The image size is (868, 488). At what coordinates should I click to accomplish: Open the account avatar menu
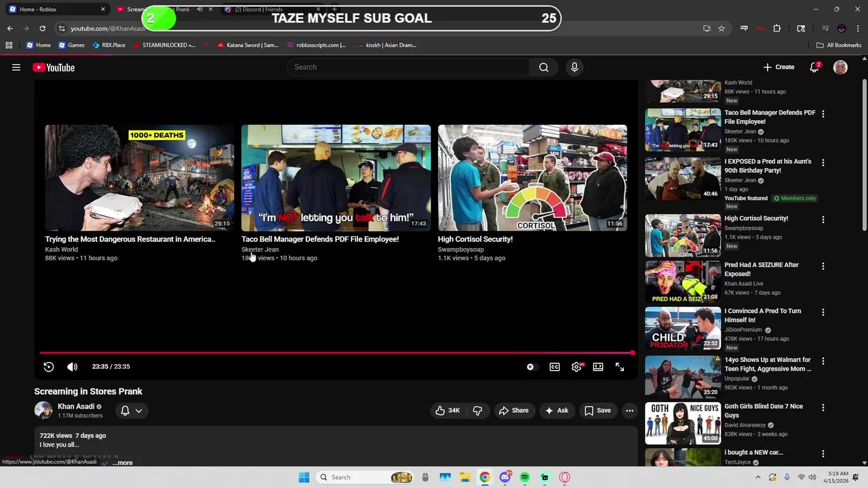[x=840, y=67]
